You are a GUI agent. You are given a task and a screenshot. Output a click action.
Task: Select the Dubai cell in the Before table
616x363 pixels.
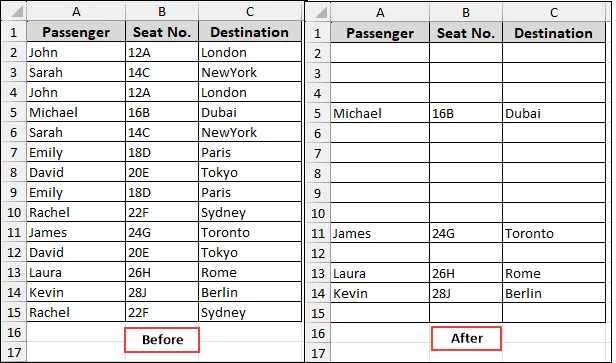[250, 112]
